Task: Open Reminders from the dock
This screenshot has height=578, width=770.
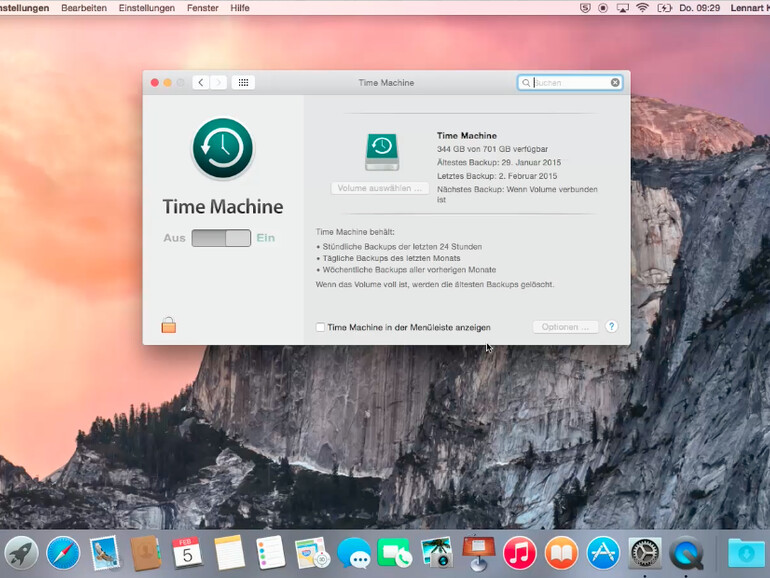Action: point(271,552)
